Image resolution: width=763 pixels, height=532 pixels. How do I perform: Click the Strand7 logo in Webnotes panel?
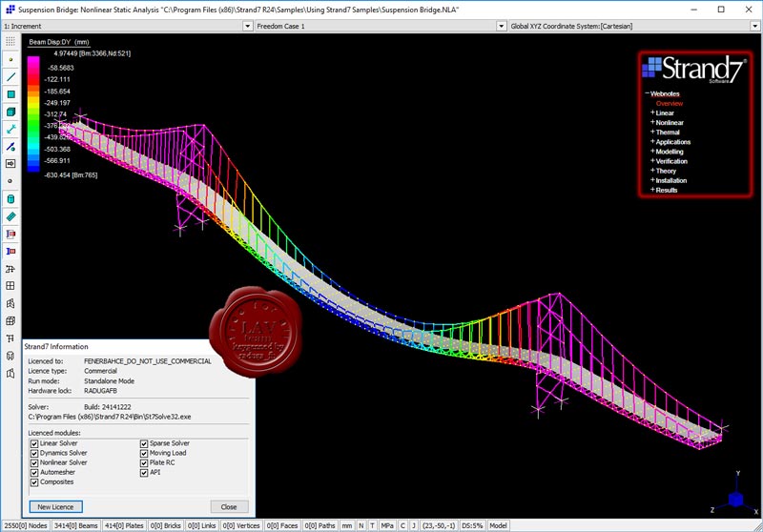tap(692, 68)
